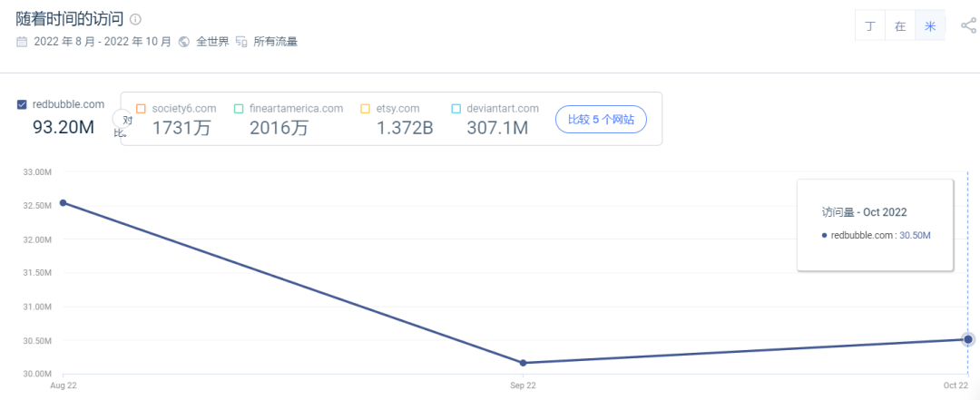Viewport: 980px width, 400px height.
Task: Enable the society6.com checkbox
Action: point(141,109)
